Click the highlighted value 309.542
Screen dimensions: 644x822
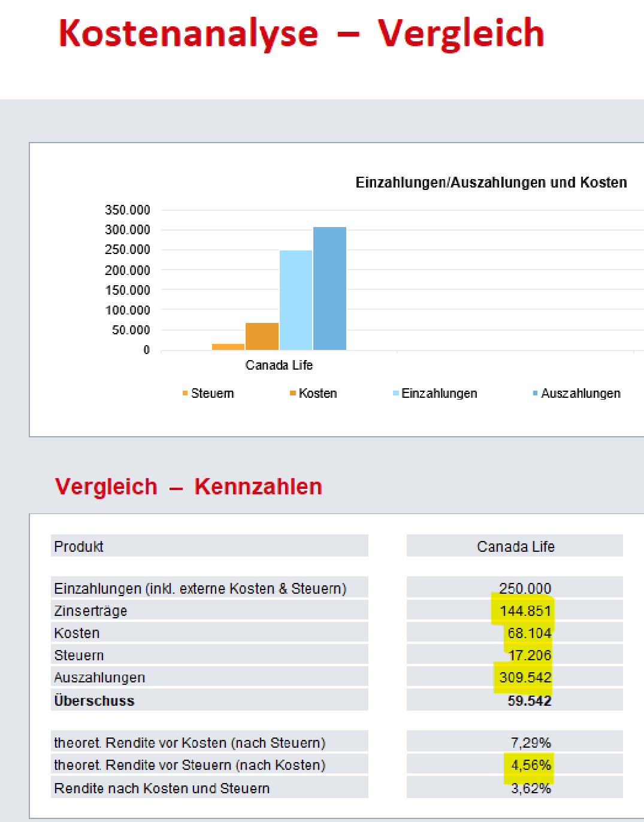(x=525, y=677)
